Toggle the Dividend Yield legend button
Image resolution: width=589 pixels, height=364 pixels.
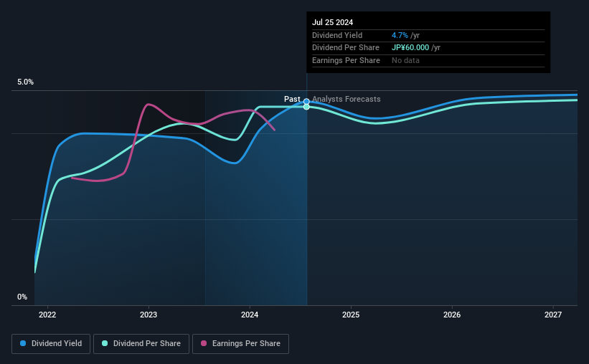click(51, 344)
